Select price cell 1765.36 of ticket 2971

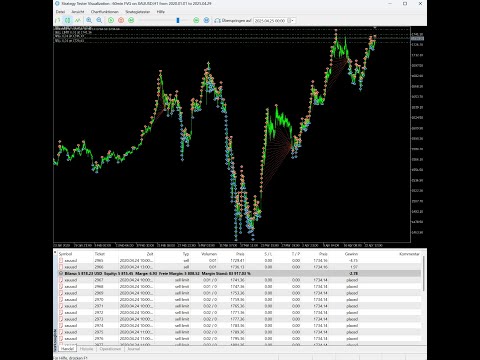(237, 306)
